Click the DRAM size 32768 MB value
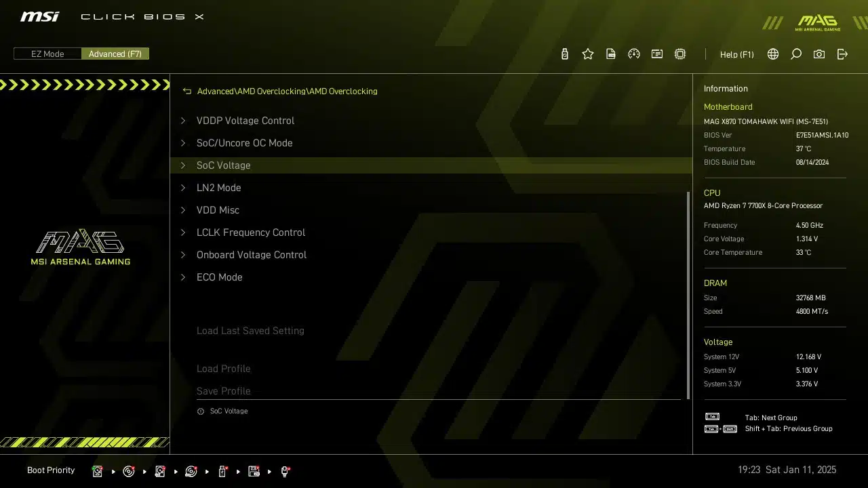Screen dimensions: 868x488 810,298
